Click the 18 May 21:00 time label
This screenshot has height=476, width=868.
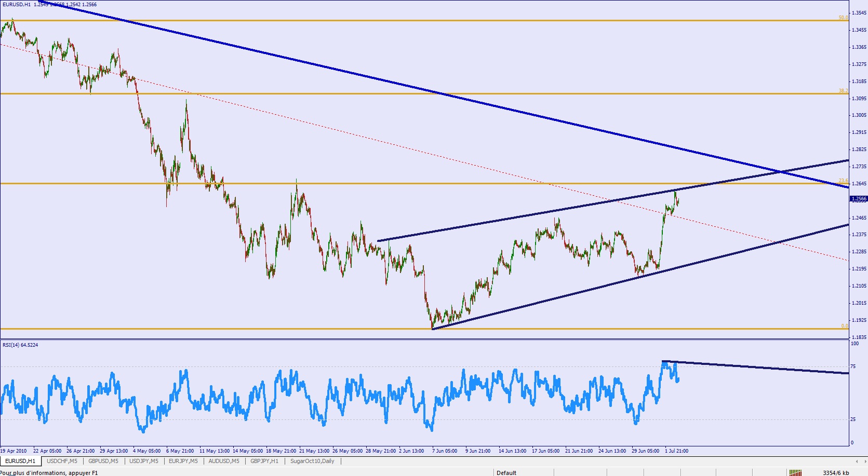[x=281, y=451]
